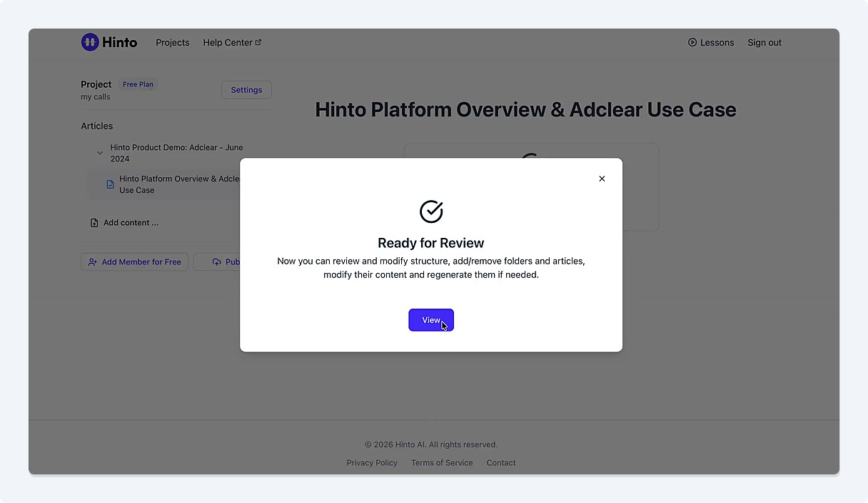The width and height of the screenshot is (868, 503).
Task: Select Sign out
Action: 764,43
